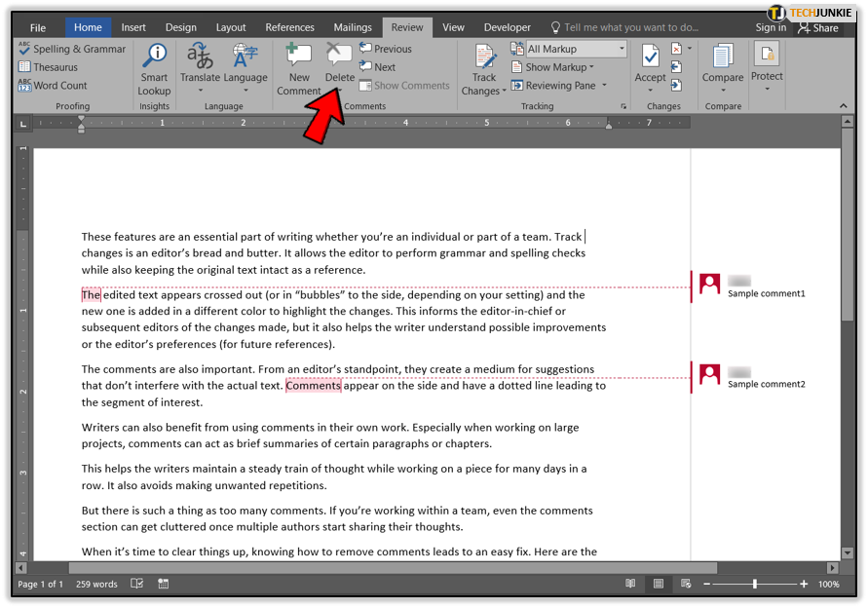Open Tracking group dialog launcher
This screenshot has width=868, height=608.
tap(623, 106)
